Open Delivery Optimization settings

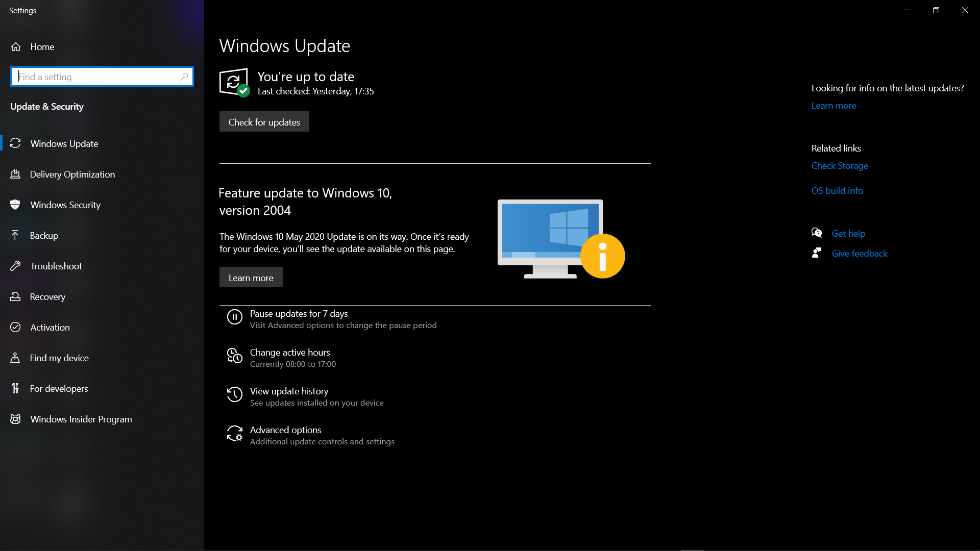coord(102,174)
